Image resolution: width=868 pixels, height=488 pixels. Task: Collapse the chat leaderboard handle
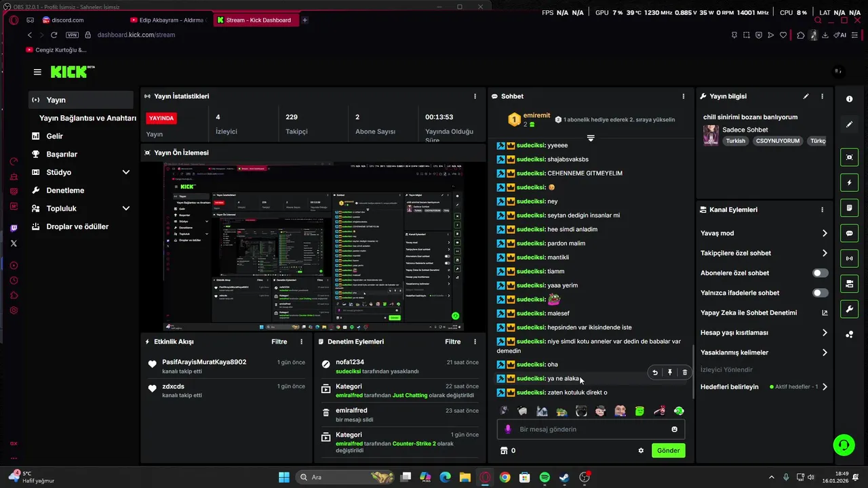coord(591,138)
